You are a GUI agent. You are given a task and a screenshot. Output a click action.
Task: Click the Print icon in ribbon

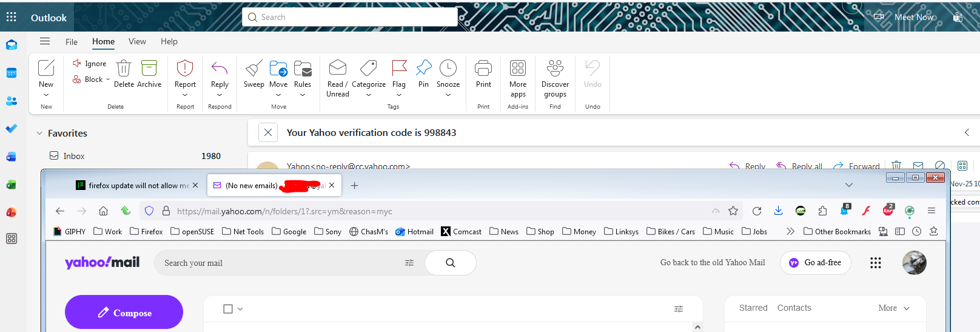pos(483,69)
